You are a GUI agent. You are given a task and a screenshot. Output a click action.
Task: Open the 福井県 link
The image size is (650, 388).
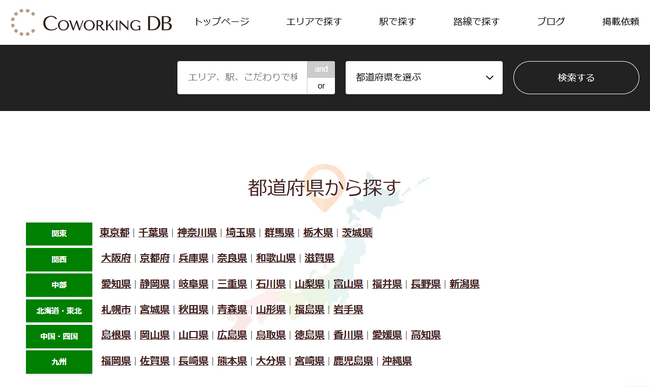pos(387,284)
